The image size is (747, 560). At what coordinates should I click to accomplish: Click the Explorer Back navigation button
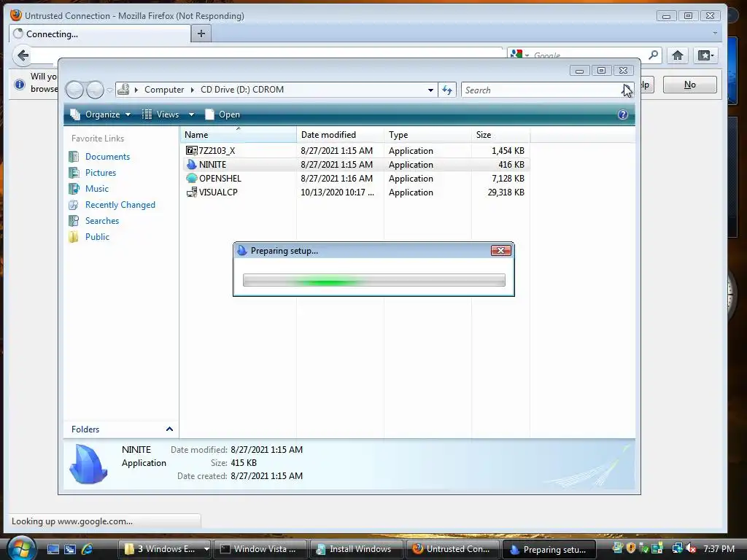tap(74, 90)
